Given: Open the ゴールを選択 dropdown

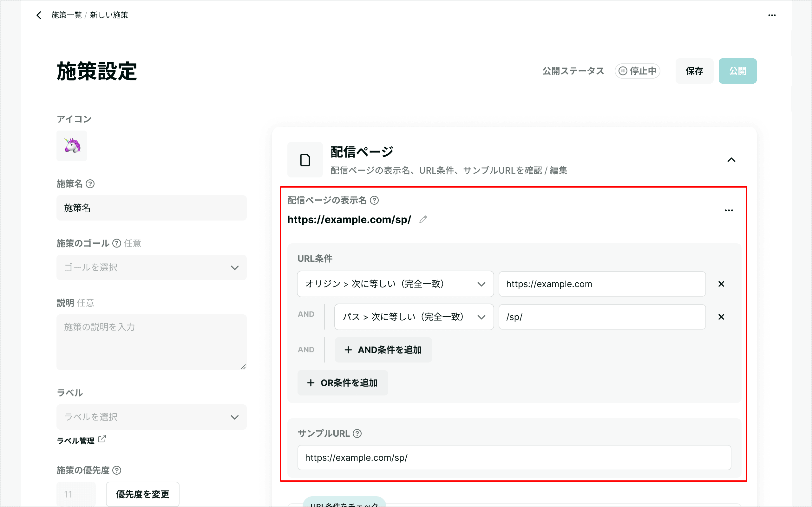Looking at the screenshot, I should point(151,267).
